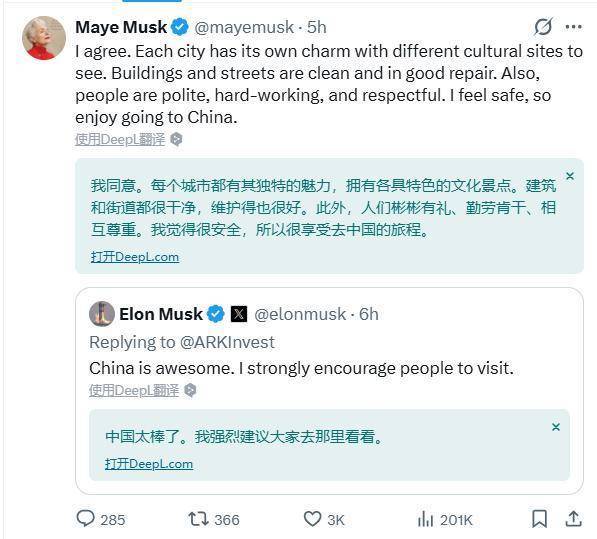Click the reply icon with 285 comments
597x539 pixels.
pos(86,519)
